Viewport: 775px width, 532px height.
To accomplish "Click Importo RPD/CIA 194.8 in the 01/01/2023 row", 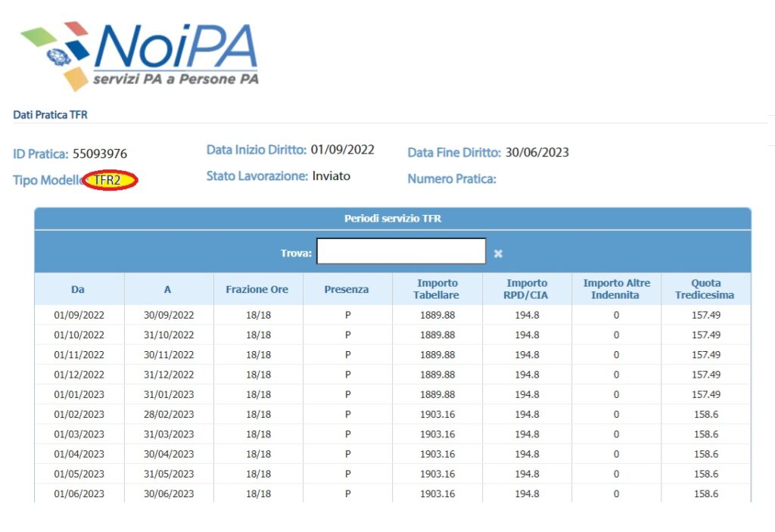I will 527,394.
